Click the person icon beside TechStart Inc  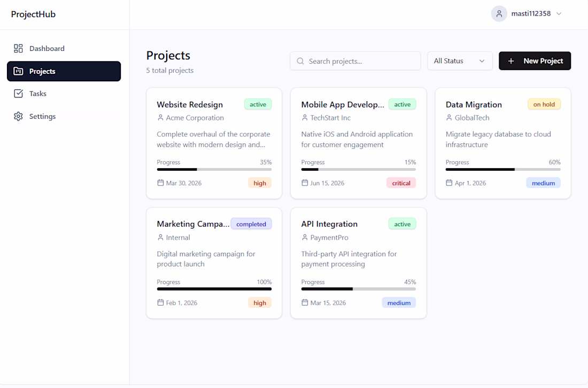(x=305, y=118)
